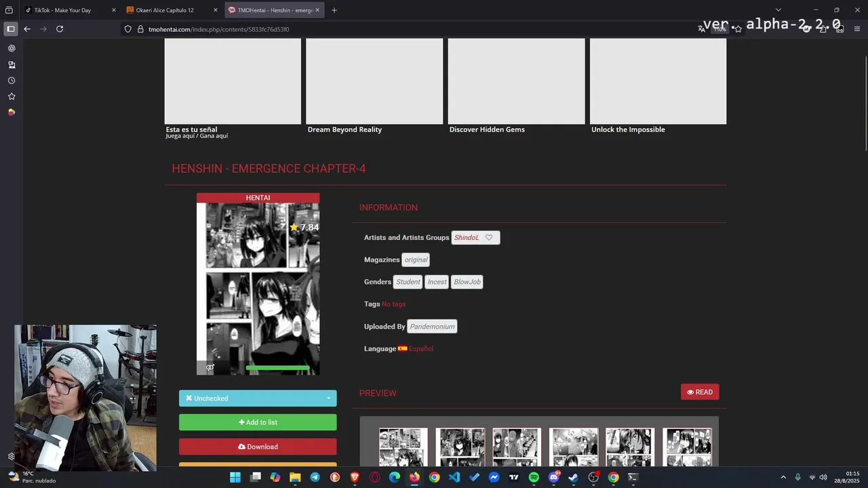Click the yellow rating star on the cover
868x488 pixels.
coord(294,227)
